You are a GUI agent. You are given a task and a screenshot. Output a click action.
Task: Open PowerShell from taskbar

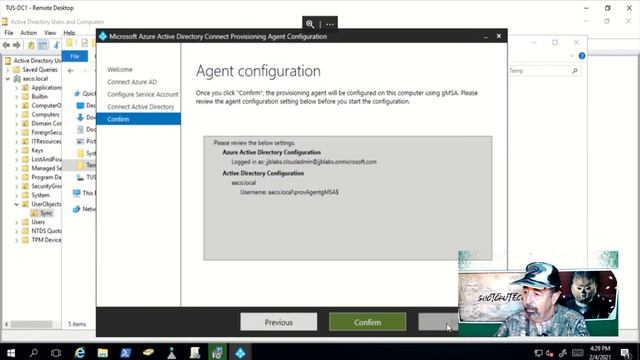coord(126,353)
